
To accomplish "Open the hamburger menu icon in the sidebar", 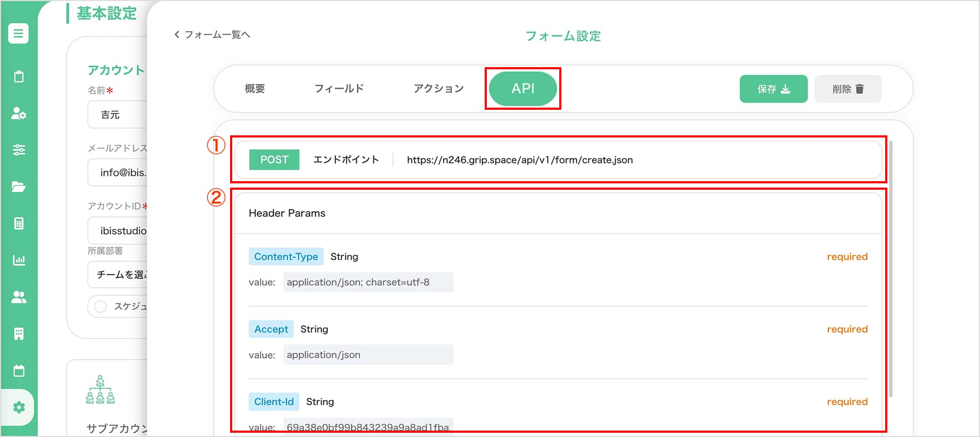I will (19, 34).
